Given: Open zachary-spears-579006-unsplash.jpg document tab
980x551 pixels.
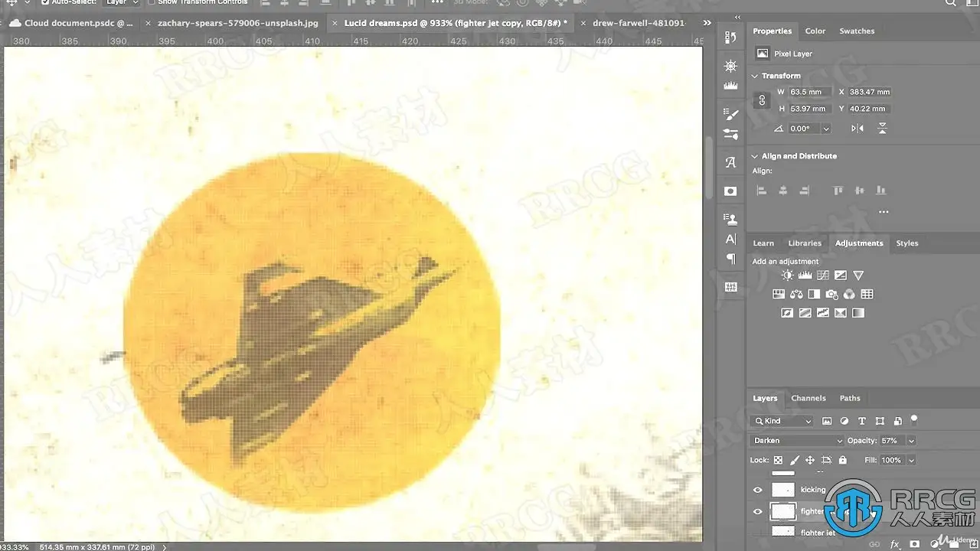Looking at the screenshot, I should pos(238,23).
